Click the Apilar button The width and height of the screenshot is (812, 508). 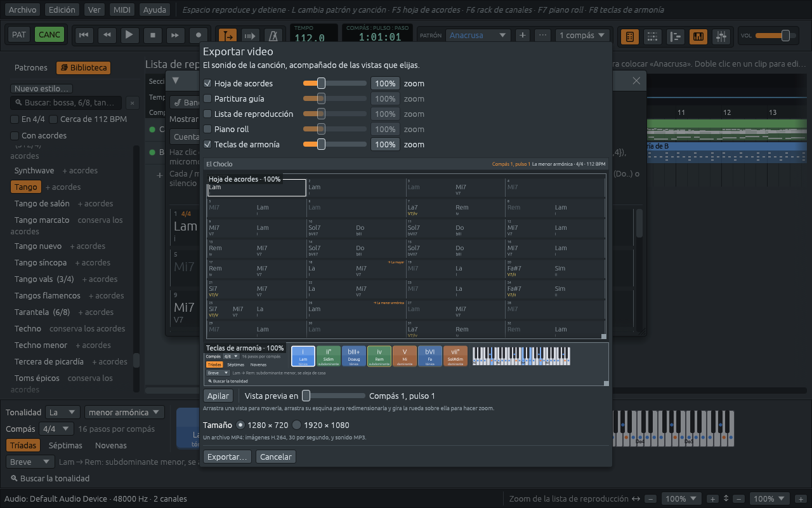point(218,396)
